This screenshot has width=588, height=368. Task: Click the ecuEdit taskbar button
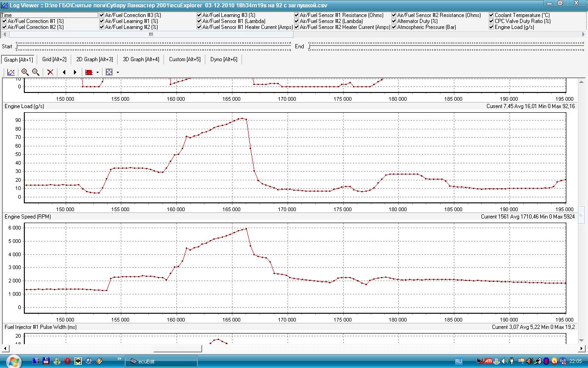[x=161, y=361]
